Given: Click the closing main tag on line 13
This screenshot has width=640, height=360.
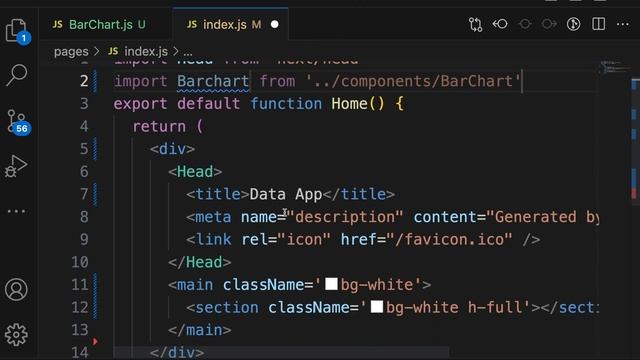Looking at the screenshot, I should (200, 330).
